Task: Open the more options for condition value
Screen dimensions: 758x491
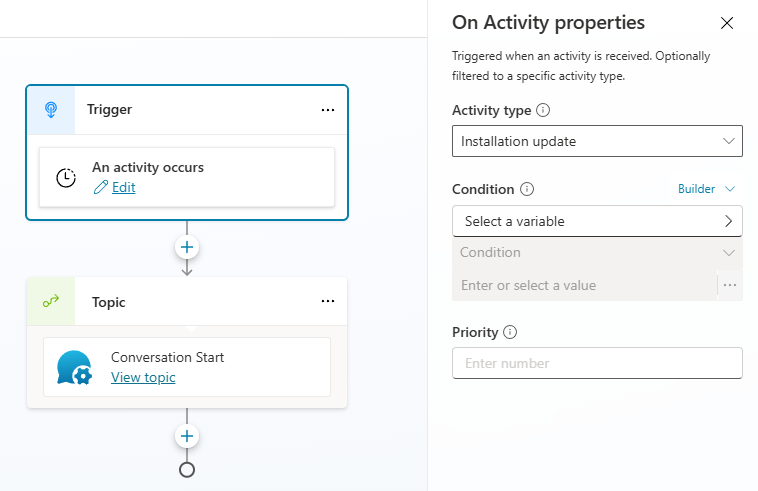Action: [730, 285]
